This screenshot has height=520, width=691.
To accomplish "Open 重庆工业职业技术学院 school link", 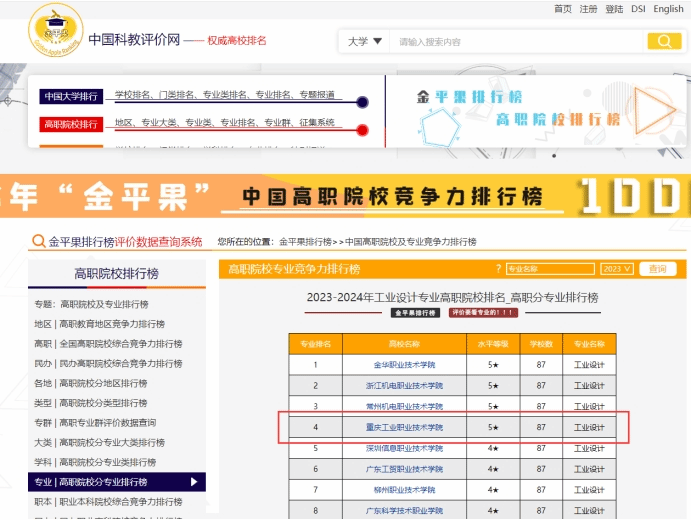I will coord(405,428).
